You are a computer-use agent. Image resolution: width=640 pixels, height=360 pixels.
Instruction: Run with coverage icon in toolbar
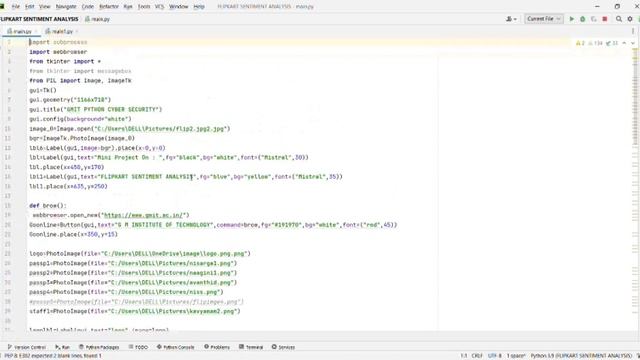593,19
